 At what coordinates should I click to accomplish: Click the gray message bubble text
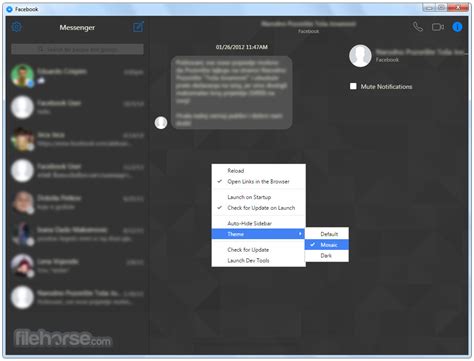pyautogui.click(x=232, y=92)
